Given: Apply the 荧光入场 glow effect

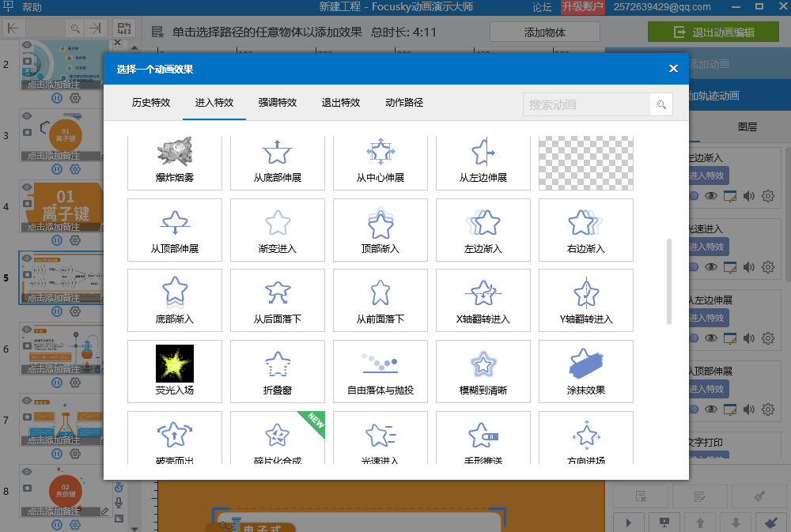Looking at the screenshot, I should coord(175,372).
